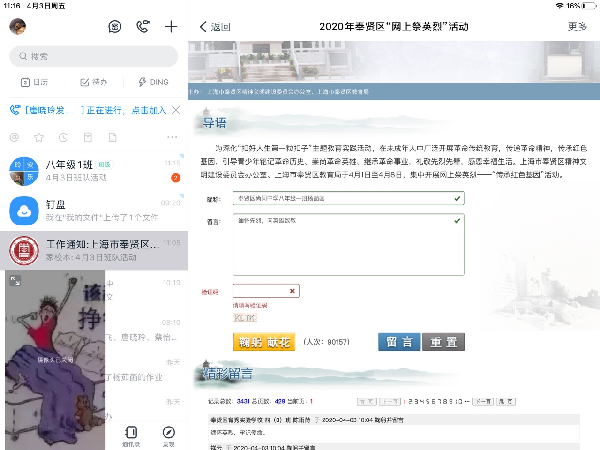Click the 导语 section heading

(x=214, y=123)
